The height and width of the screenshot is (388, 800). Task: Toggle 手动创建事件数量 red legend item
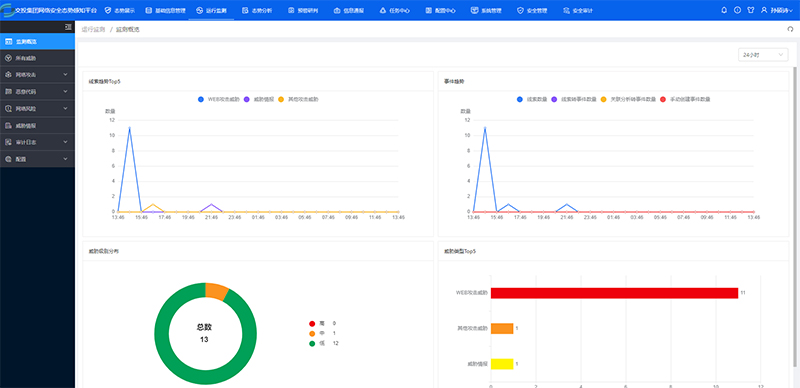click(x=685, y=99)
